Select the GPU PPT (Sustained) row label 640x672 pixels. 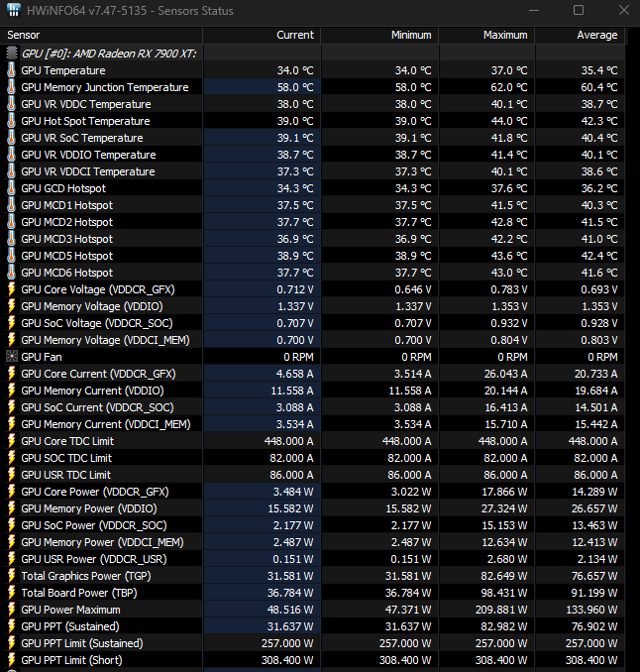(70, 626)
